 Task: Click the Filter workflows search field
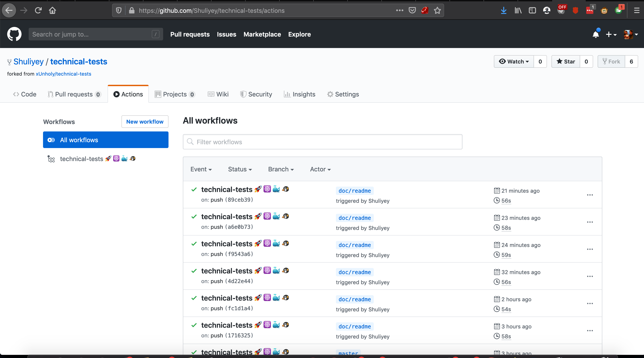(x=322, y=142)
